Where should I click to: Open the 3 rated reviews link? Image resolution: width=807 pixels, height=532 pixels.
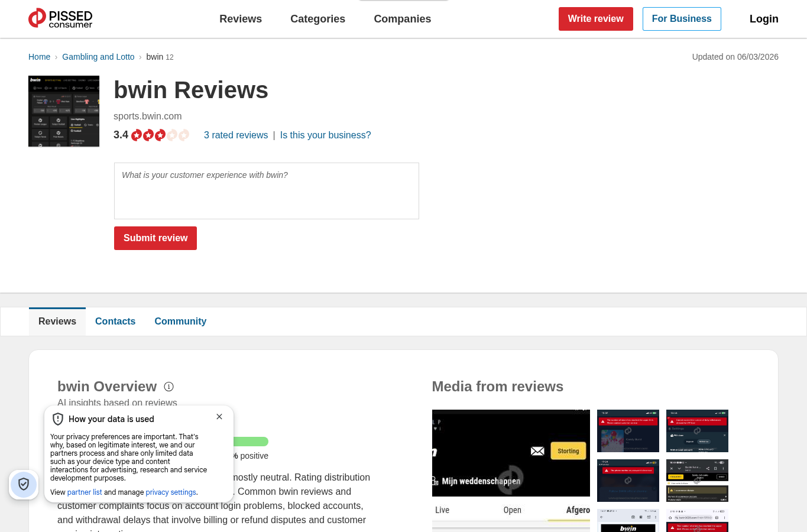point(236,135)
